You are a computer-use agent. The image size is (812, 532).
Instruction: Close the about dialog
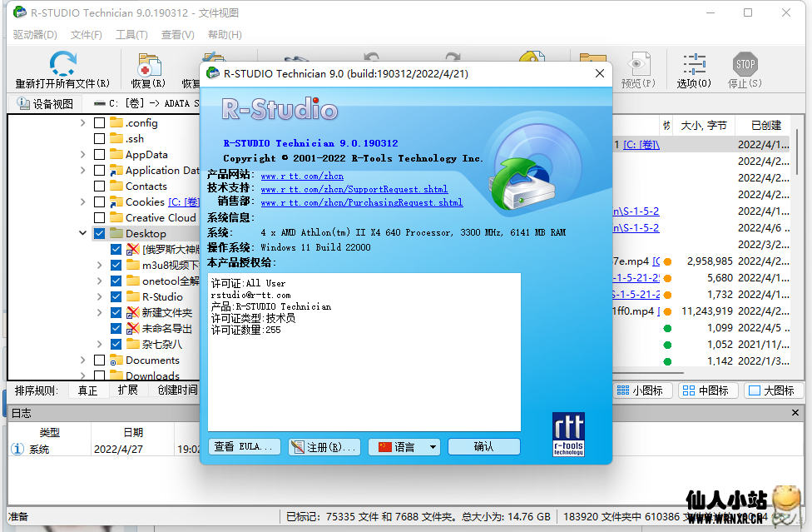click(x=600, y=73)
